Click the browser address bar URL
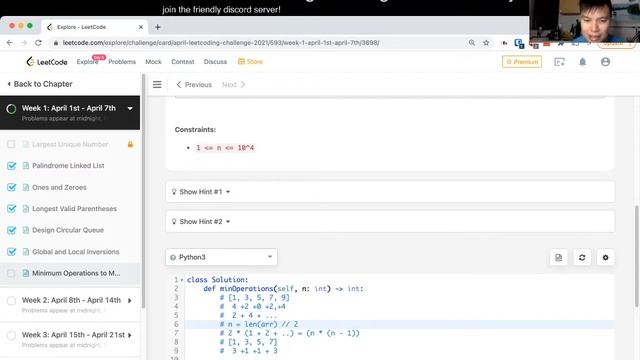 221,42
